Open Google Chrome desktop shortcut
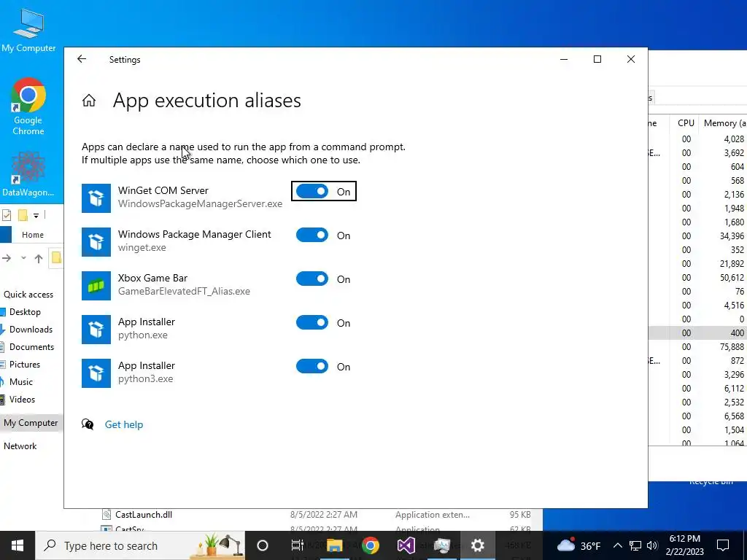Screen dimensions: 747x560 [x=28, y=106]
